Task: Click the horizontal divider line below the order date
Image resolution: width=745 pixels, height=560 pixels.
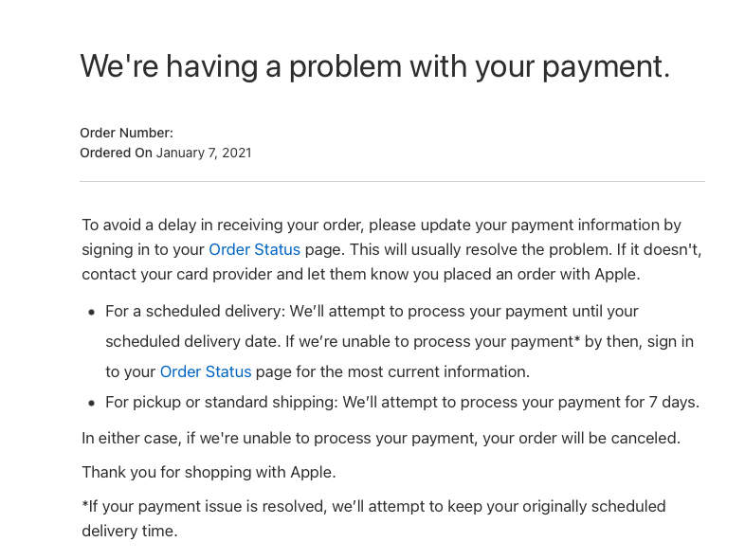Action: click(392, 181)
